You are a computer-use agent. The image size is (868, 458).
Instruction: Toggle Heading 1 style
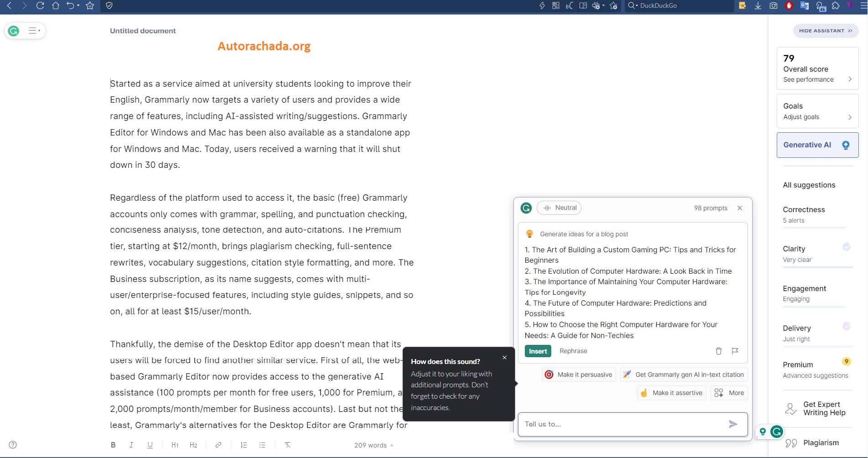[x=175, y=445]
